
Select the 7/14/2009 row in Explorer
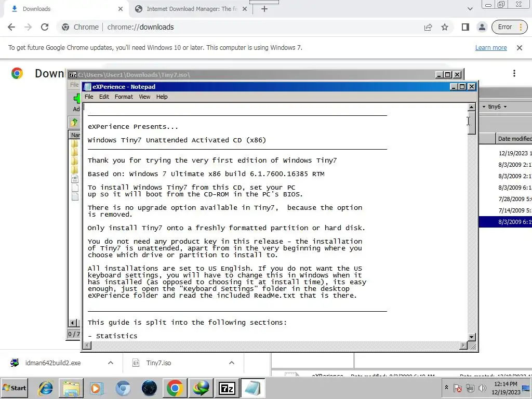click(506, 210)
